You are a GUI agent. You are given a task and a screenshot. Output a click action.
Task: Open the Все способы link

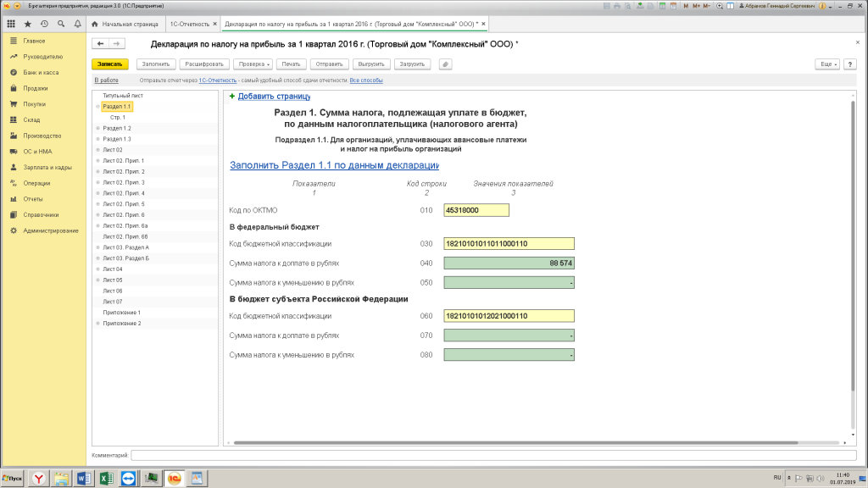(x=366, y=80)
